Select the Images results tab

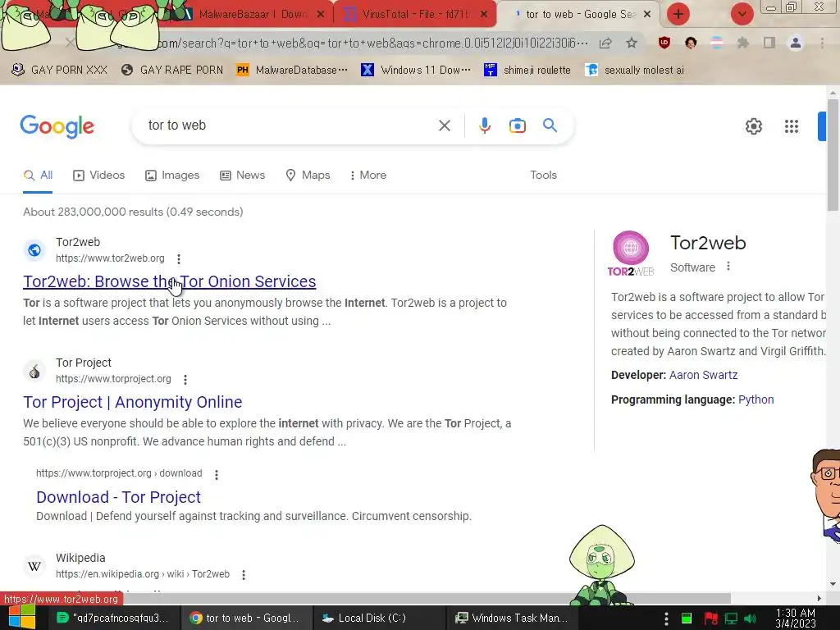coord(172,176)
